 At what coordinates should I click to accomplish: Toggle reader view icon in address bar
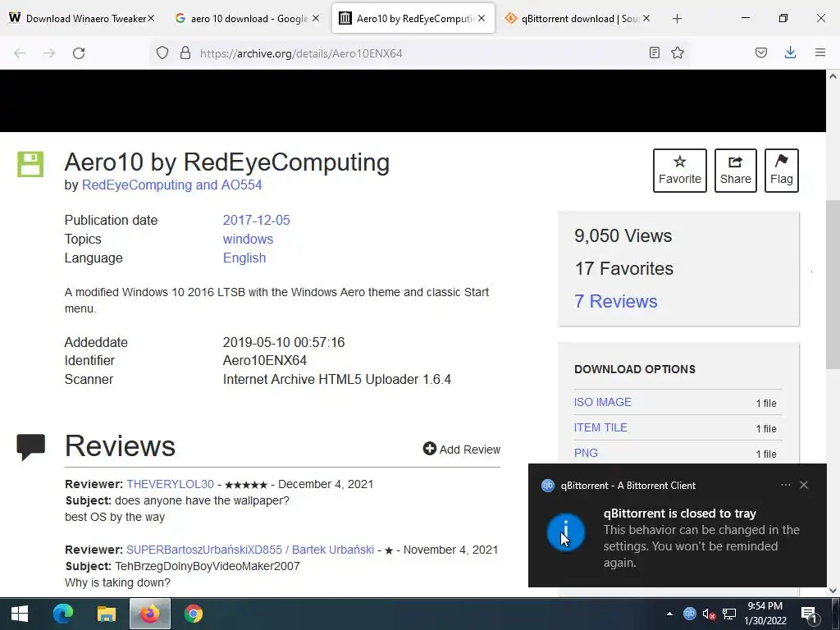coord(654,52)
